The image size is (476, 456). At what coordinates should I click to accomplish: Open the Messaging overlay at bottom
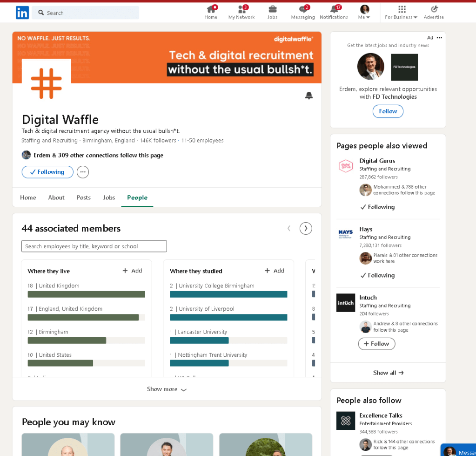click(x=458, y=450)
